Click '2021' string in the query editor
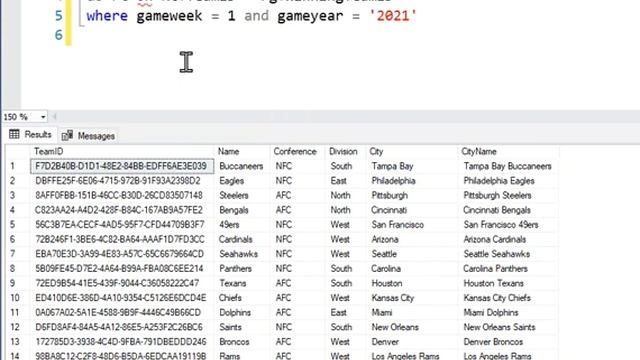Screen dimensions: 640x360 click(x=393, y=16)
